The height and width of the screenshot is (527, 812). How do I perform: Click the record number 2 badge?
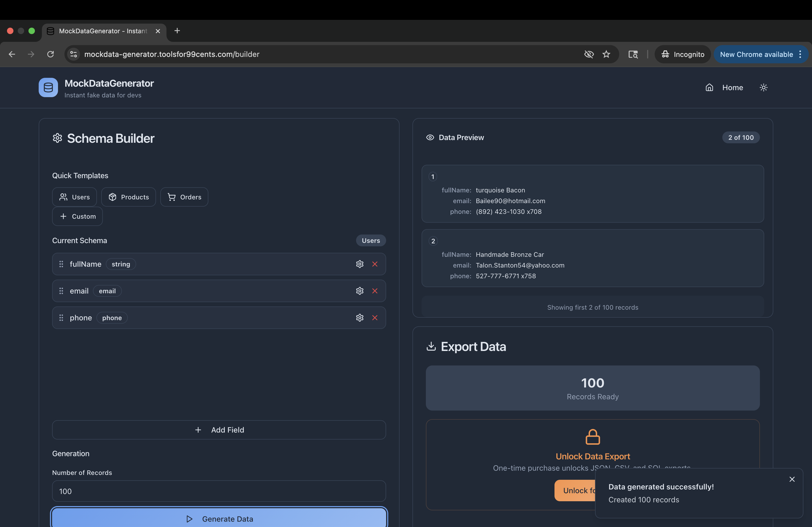[x=433, y=241]
